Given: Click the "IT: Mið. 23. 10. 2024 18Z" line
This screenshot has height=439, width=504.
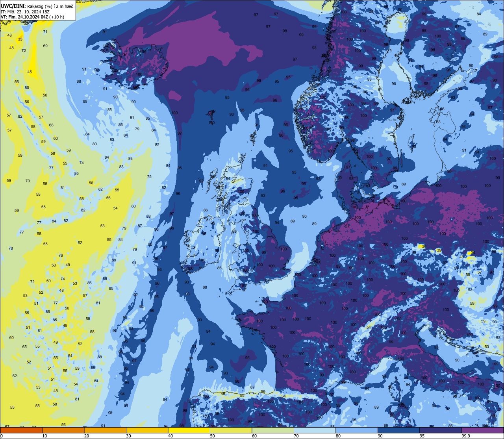Looking at the screenshot, I should [24, 11].
